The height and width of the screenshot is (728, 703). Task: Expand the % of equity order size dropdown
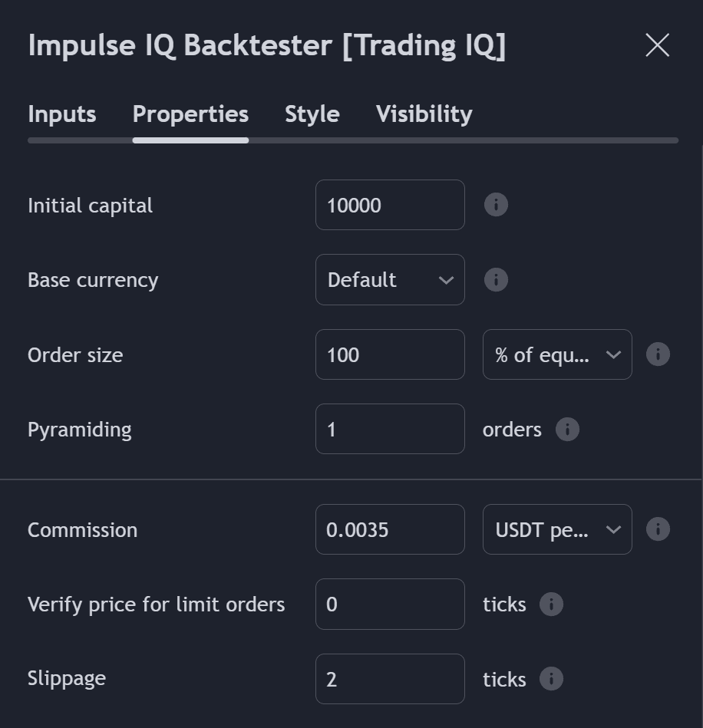coord(558,354)
